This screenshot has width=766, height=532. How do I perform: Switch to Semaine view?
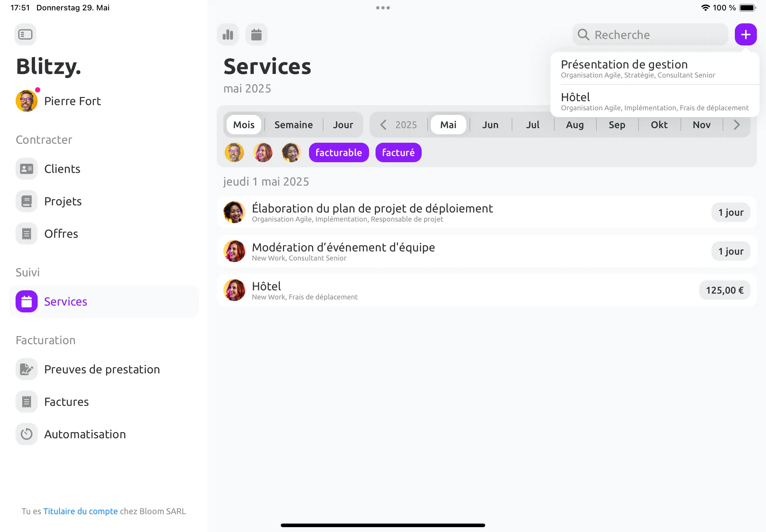(293, 125)
